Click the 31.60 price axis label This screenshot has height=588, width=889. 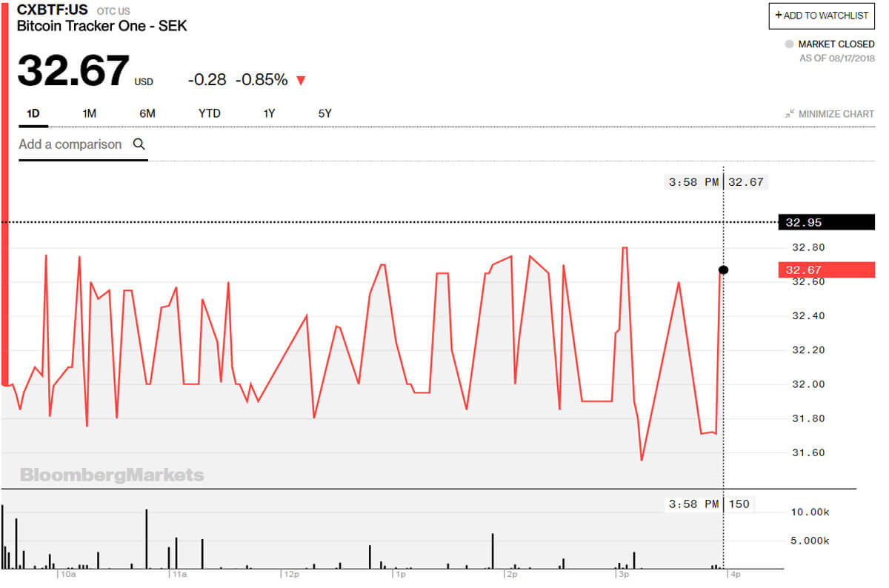[808, 453]
